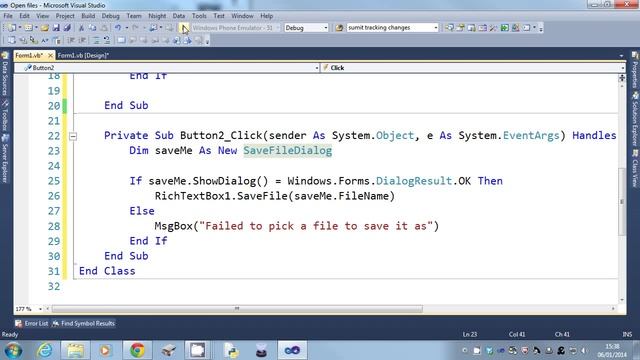Click the Solution Explorer toolbar icon
Screen dimensions: 640x360
coord(449,28)
